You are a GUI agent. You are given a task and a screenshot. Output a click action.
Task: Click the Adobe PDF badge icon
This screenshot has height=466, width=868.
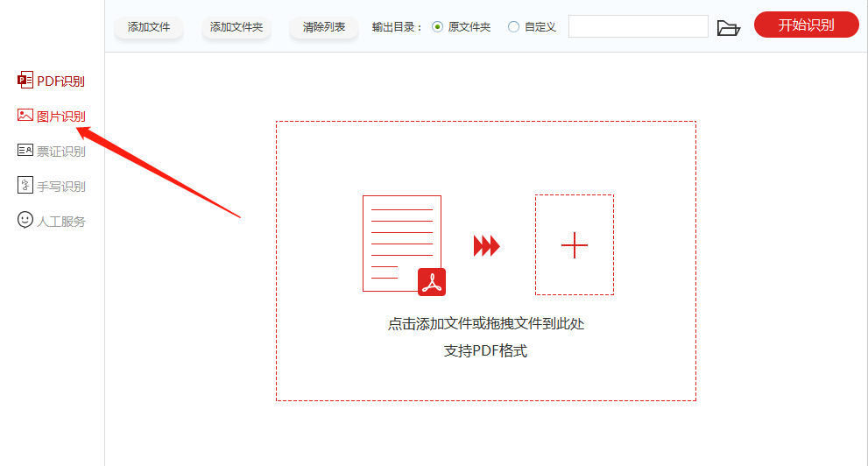432,282
